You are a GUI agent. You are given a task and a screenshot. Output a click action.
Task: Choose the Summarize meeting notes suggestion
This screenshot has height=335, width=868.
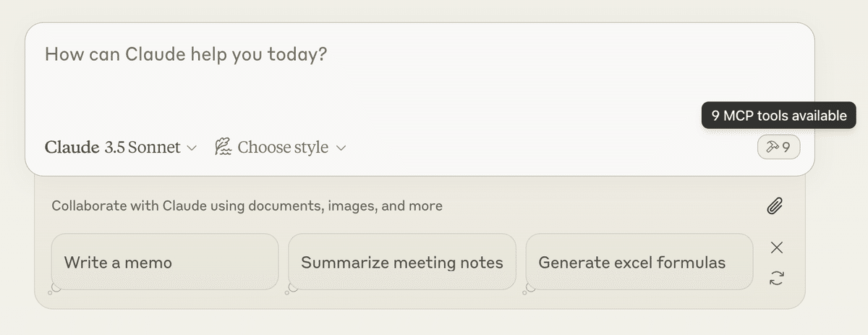[x=401, y=262]
